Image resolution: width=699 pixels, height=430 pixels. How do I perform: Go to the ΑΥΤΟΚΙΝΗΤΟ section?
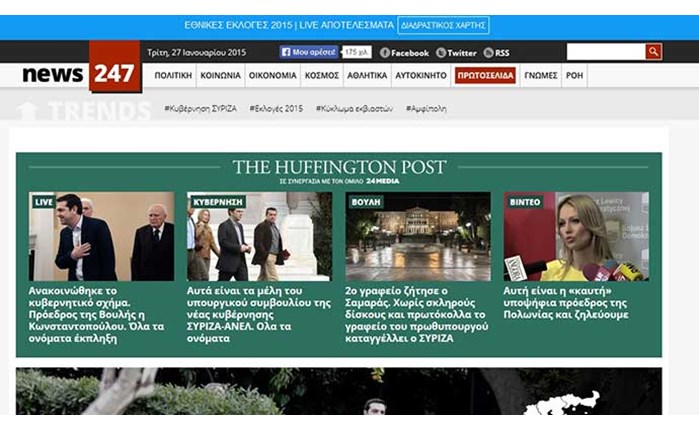click(421, 75)
